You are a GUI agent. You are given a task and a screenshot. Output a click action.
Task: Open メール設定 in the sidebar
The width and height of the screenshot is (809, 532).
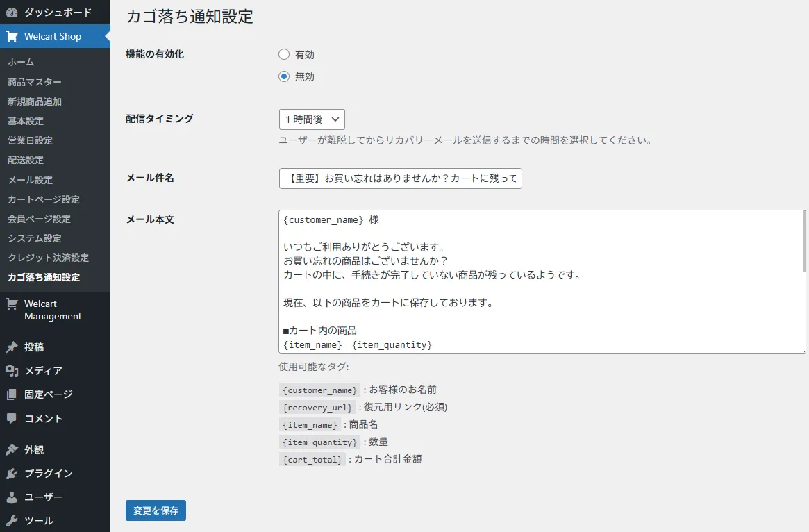point(30,180)
